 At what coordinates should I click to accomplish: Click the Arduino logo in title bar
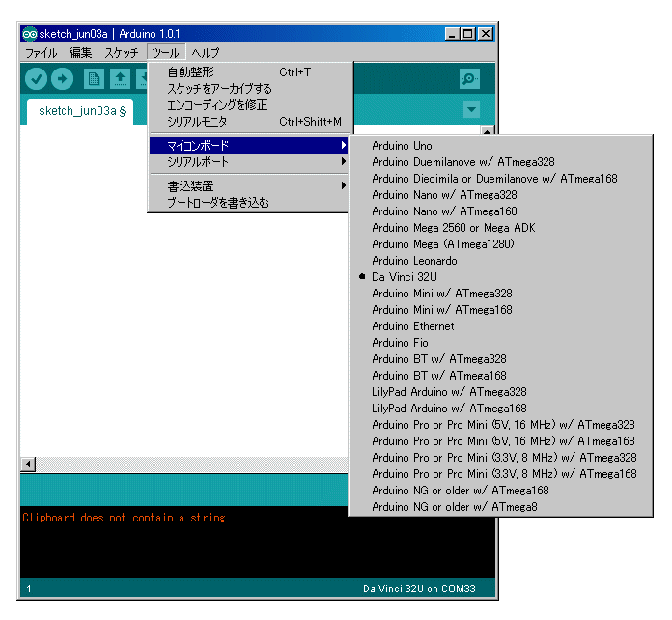[30, 34]
